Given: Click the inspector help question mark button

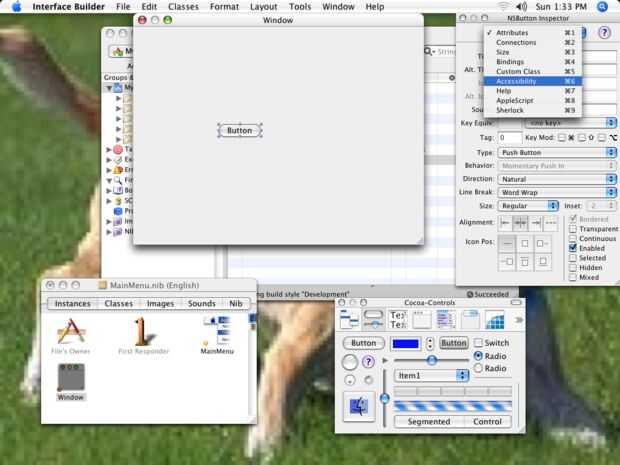Looking at the screenshot, I should [604, 32].
